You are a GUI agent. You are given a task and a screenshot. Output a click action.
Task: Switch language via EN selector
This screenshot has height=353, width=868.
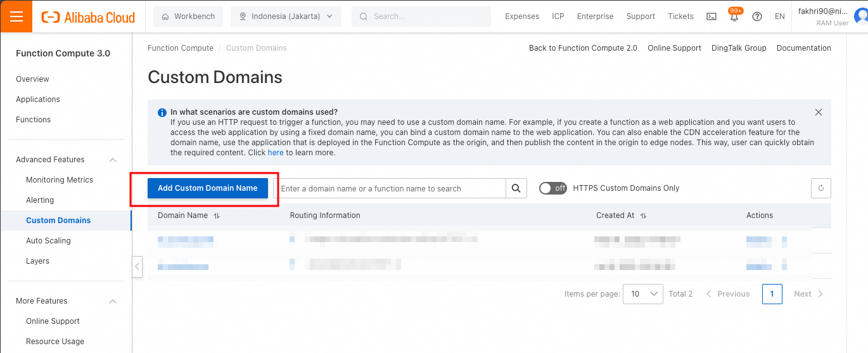(x=780, y=16)
